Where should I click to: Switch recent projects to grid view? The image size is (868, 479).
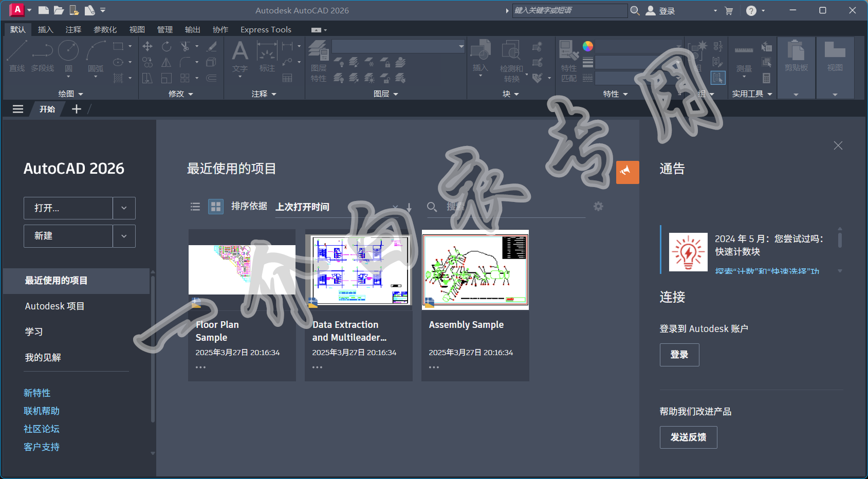tap(216, 207)
